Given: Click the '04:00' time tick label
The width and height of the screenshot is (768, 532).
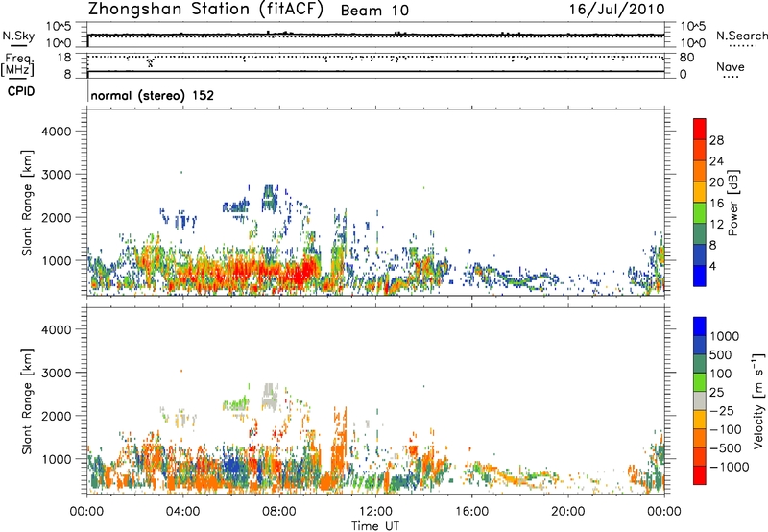Looking at the screenshot, I should (182, 512).
